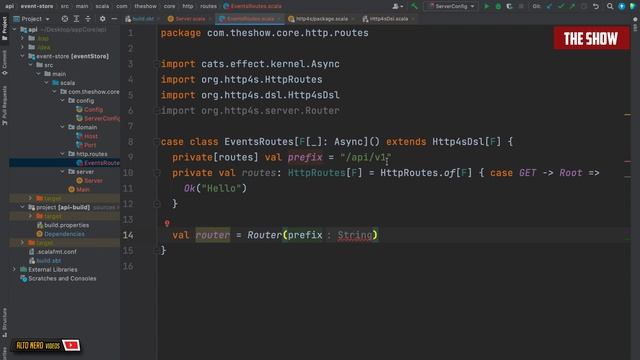Click EventsRoutes.scala in navigation breadcrumb
This screenshot has height=360, width=640.
tap(252, 6)
